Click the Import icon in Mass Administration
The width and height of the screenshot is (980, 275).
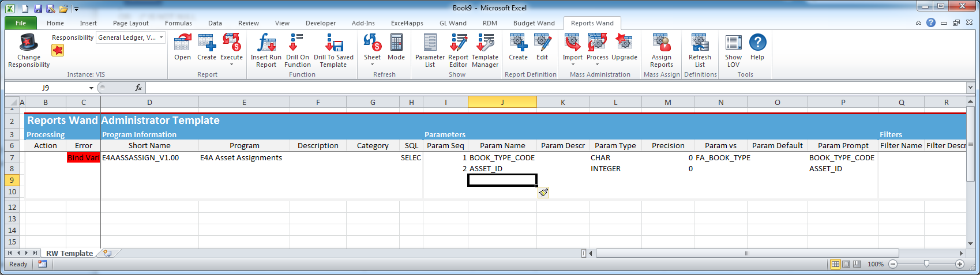click(572, 43)
